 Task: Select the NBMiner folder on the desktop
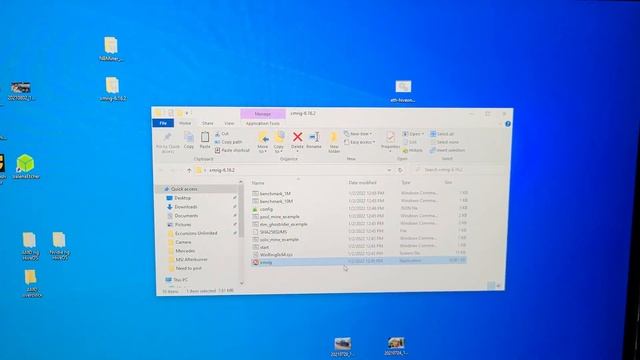point(111,49)
